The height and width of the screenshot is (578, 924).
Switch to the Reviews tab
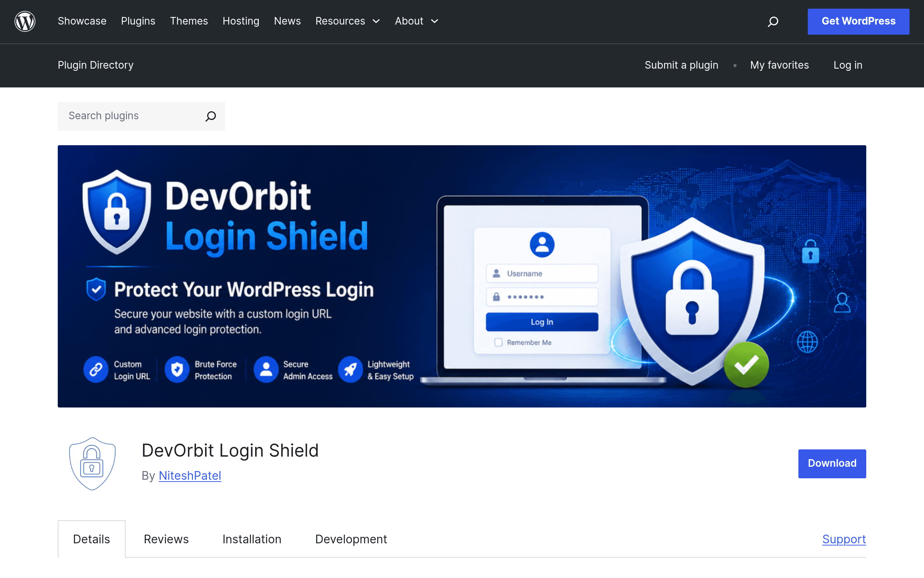pyautogui.click(x=166, y=539)
